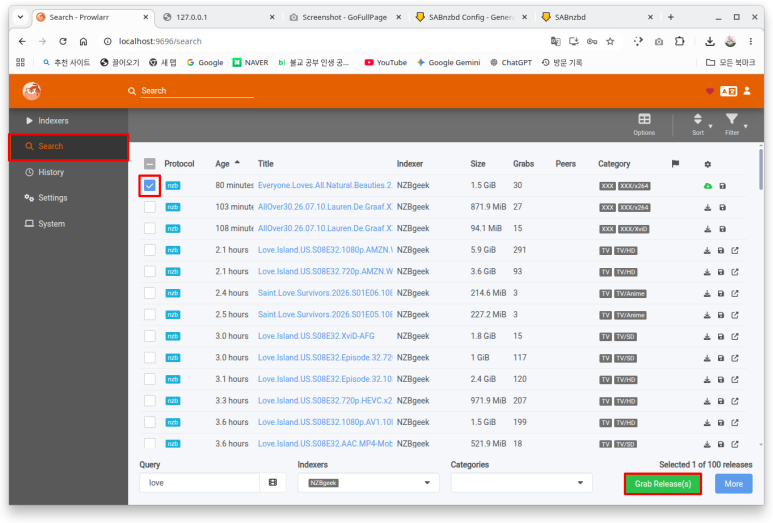Save the Love.Island 720p.AMZN release file

pos(721,272)
